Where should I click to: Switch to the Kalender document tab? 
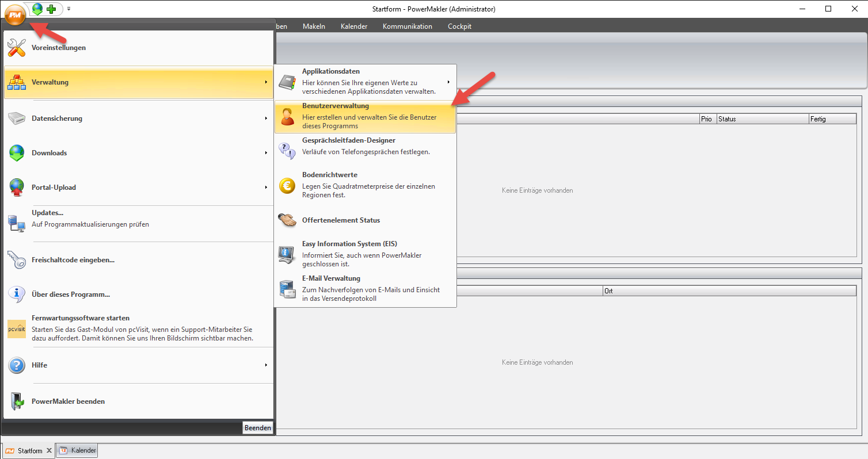[77, 450]
